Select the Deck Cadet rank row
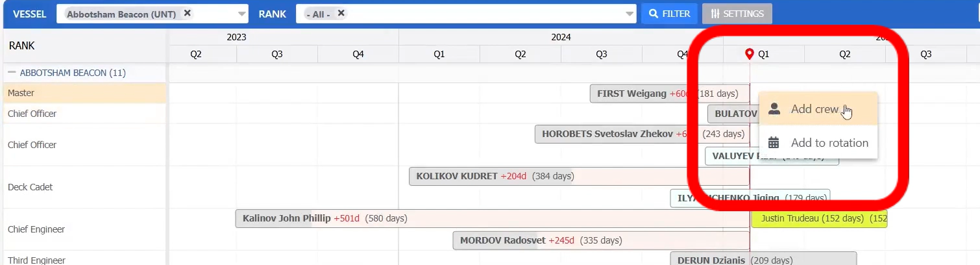This screenshot has width=980, height=265. point(84,187)
